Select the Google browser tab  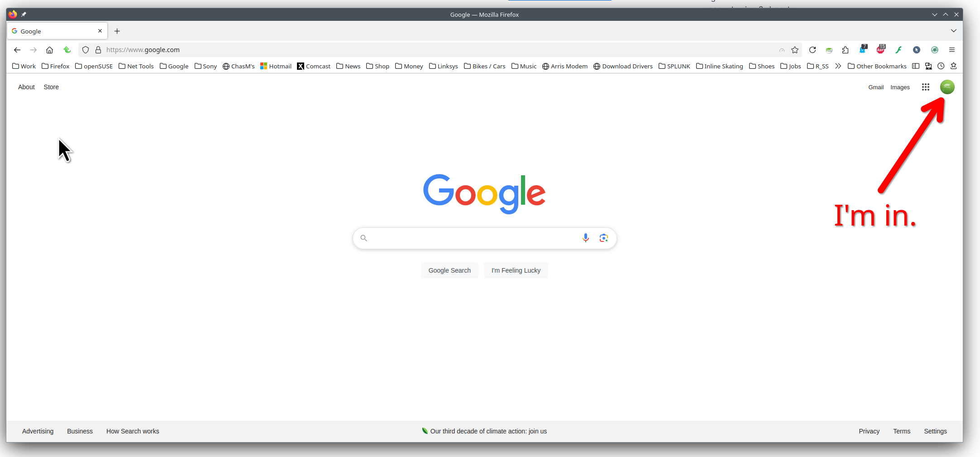tap(57, 31)
